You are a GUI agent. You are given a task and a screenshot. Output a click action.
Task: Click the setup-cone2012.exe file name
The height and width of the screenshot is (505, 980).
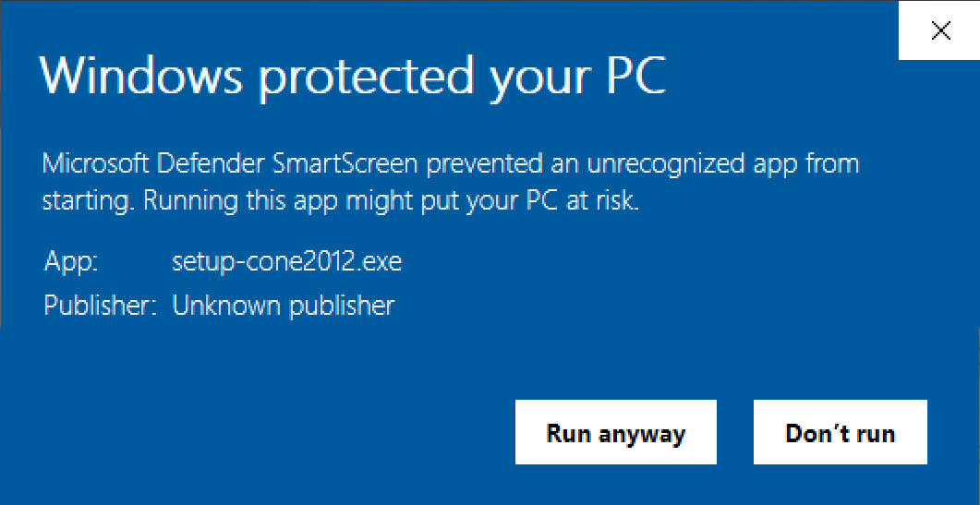click(x=286, y=262)
